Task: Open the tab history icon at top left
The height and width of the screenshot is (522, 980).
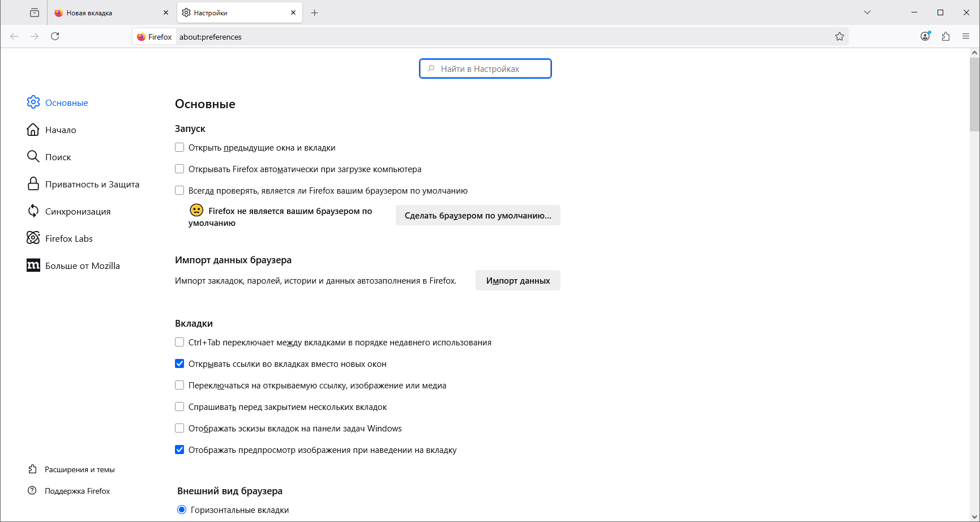Action: click(35, 12)
